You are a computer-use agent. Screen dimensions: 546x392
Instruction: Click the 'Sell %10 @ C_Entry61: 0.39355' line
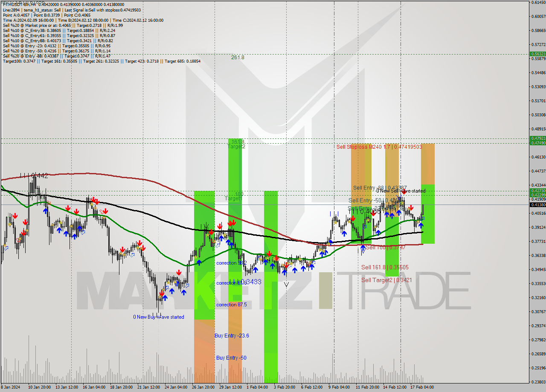[59, 36]
